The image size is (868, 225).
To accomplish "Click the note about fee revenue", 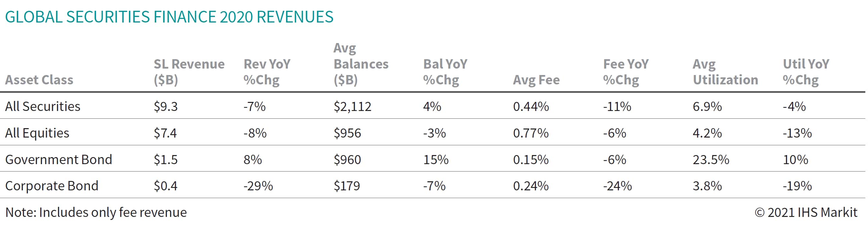I will tap(96, 213).
